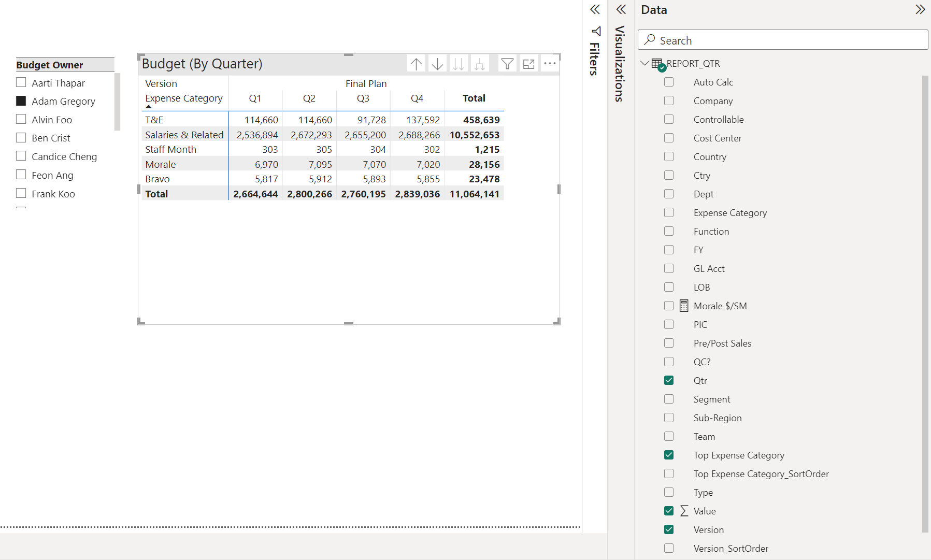
Task: Uncheck Adam Gregory in Budget Owner slicer
Action: coord(21,100)
